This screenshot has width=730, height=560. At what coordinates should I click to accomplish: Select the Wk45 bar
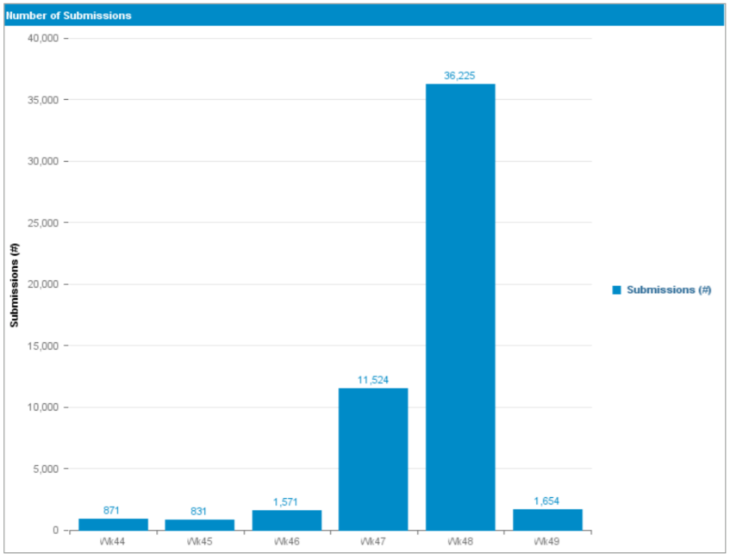(199, 525)
